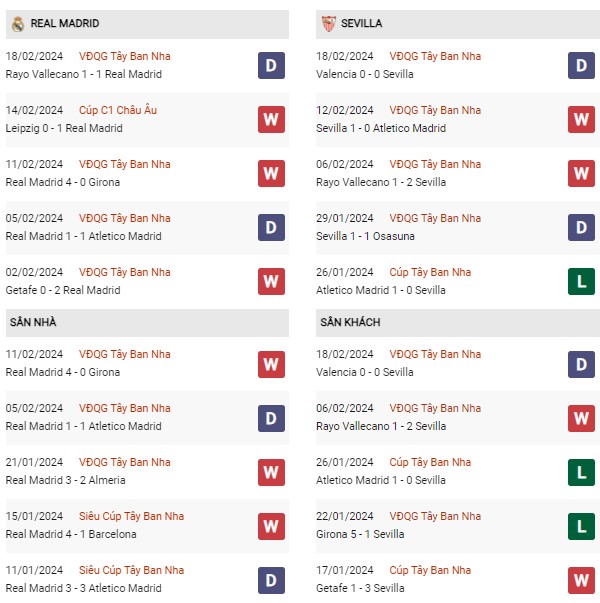Screen dimensions: 600x603
Task: Click the D badge for Sevilla 1 - 1 Osasuna
Action: [x=581, y=228]
